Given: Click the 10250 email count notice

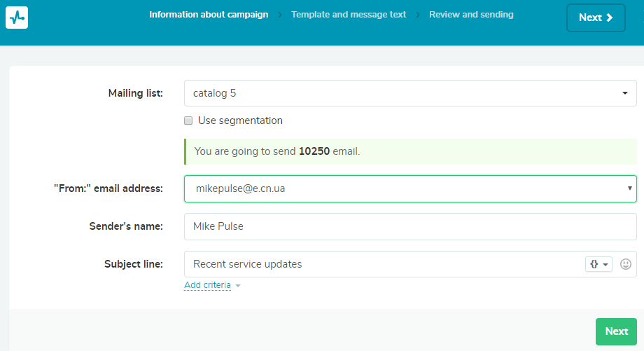Looking at the screenshot, I should (410, 151).
